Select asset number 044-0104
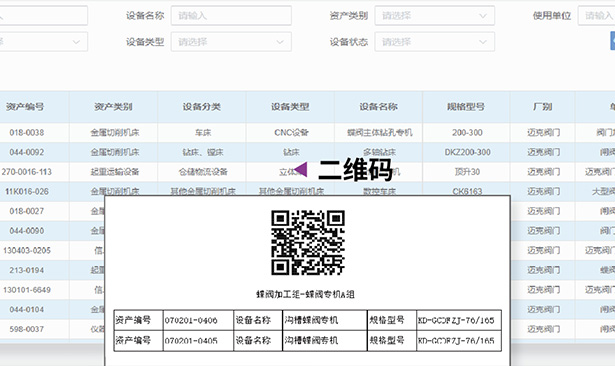Image resolution: width=615 pixels, height=366 pixels. click(x=27, y=310)
